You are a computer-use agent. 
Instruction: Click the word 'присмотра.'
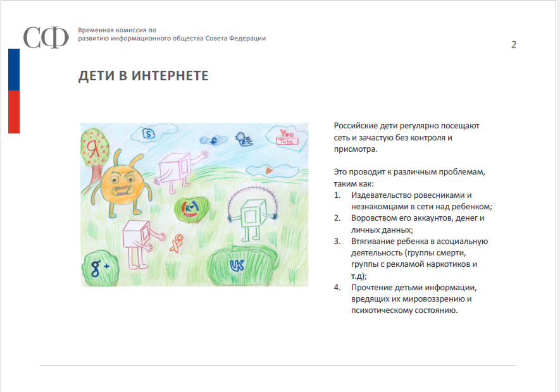pyautogui.click(x=356, y=149)
